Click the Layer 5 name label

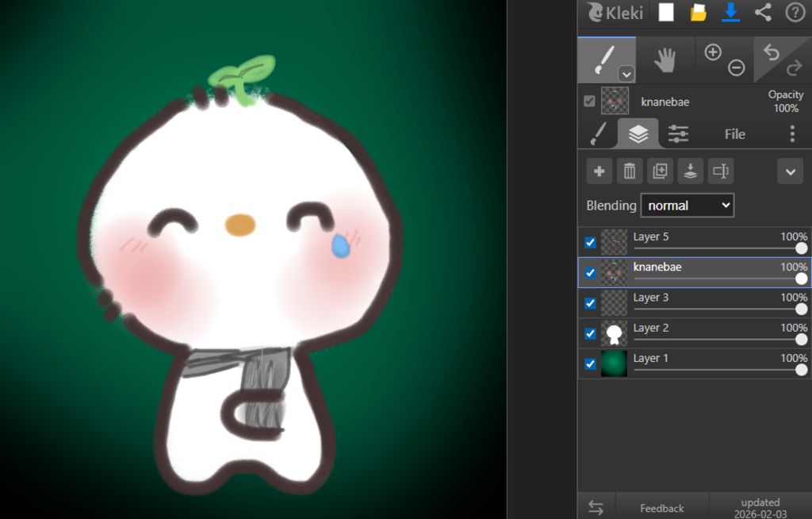click(650, 236)
